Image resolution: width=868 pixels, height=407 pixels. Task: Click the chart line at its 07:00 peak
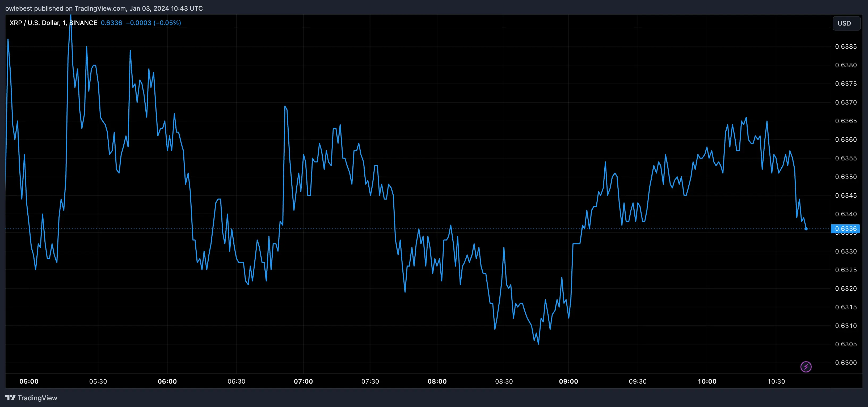point(285,107)
